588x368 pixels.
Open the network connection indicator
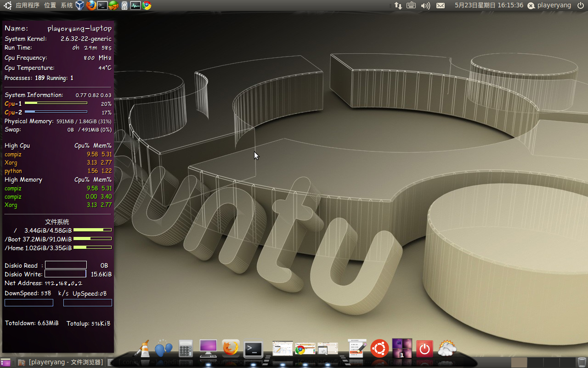pyautogui.click(x=398, y=6)
